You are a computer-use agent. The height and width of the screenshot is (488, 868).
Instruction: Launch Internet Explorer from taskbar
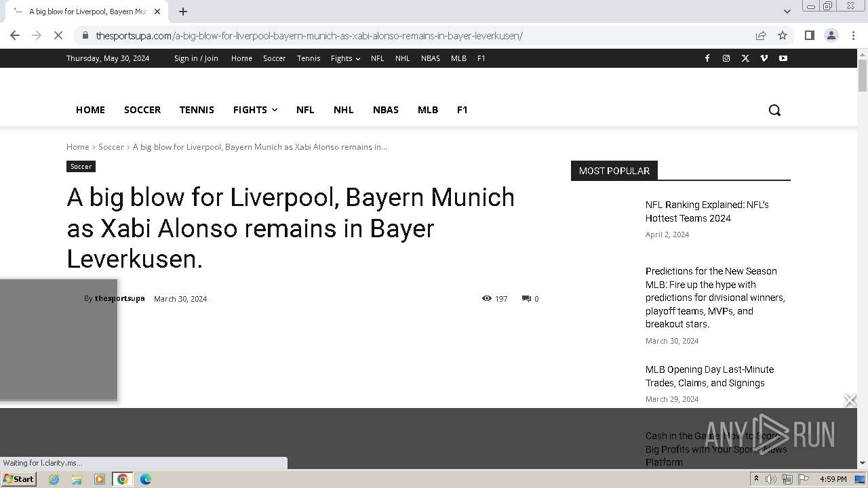click(54, 479)
